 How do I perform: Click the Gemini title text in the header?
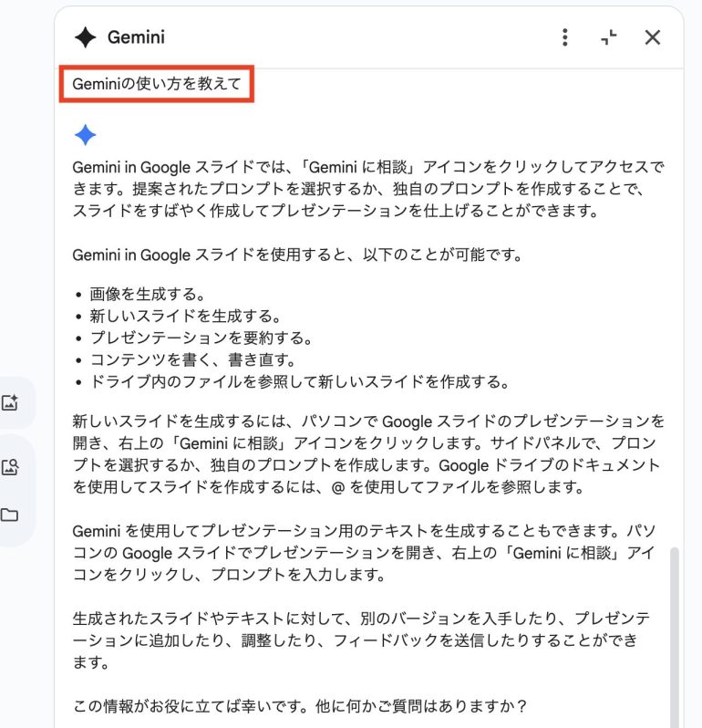136,37
